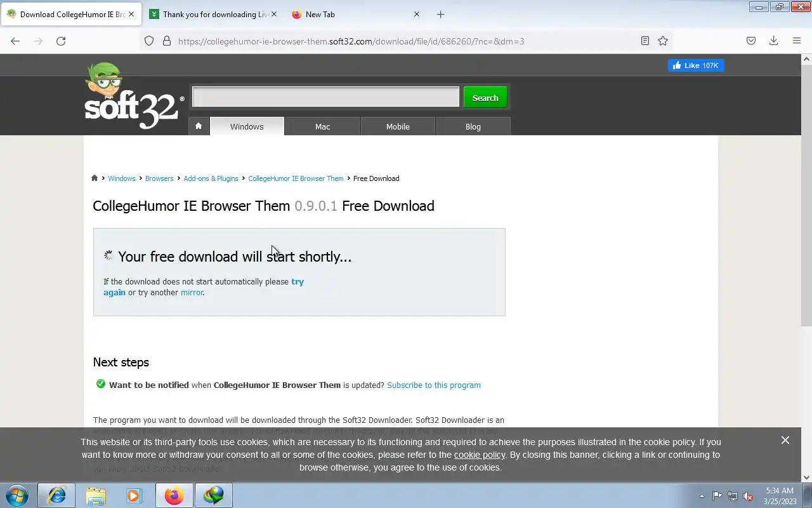Click the Soft32 search input field
The height and width of the screenshot is (508, 812).
(325, 97)
